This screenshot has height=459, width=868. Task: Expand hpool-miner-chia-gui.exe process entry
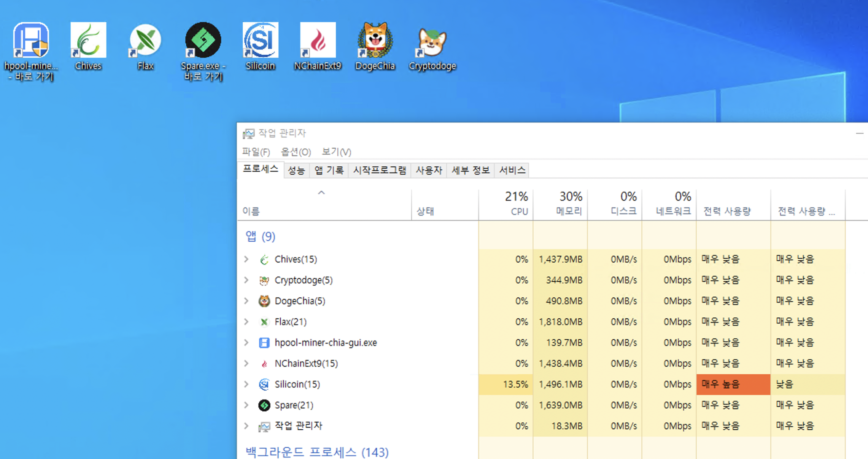tap(246, 342)
